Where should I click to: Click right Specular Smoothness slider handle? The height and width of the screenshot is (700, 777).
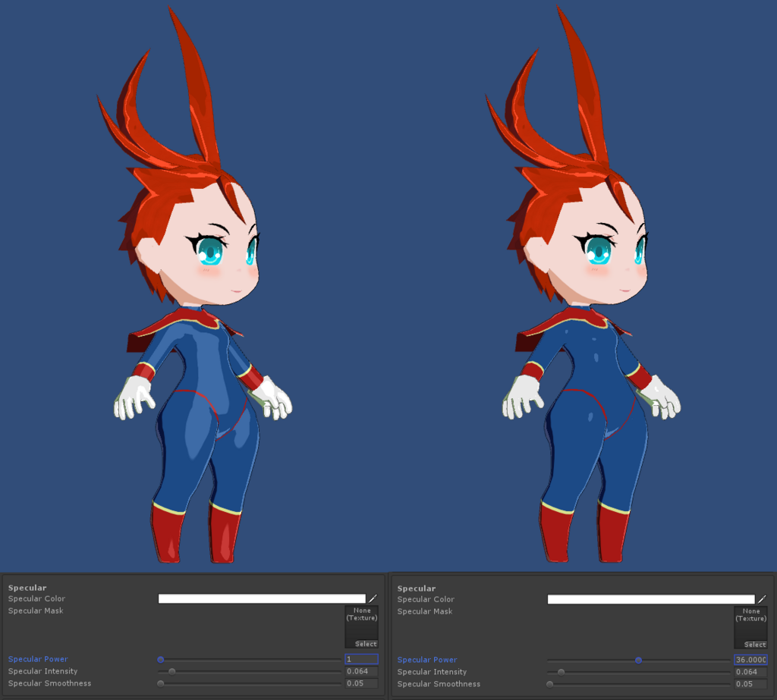[x=549, y=683]
